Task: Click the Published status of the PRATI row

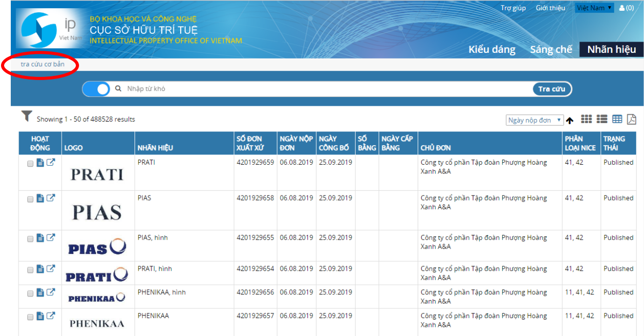Action: pyautogui.click(x=618, y=163)
